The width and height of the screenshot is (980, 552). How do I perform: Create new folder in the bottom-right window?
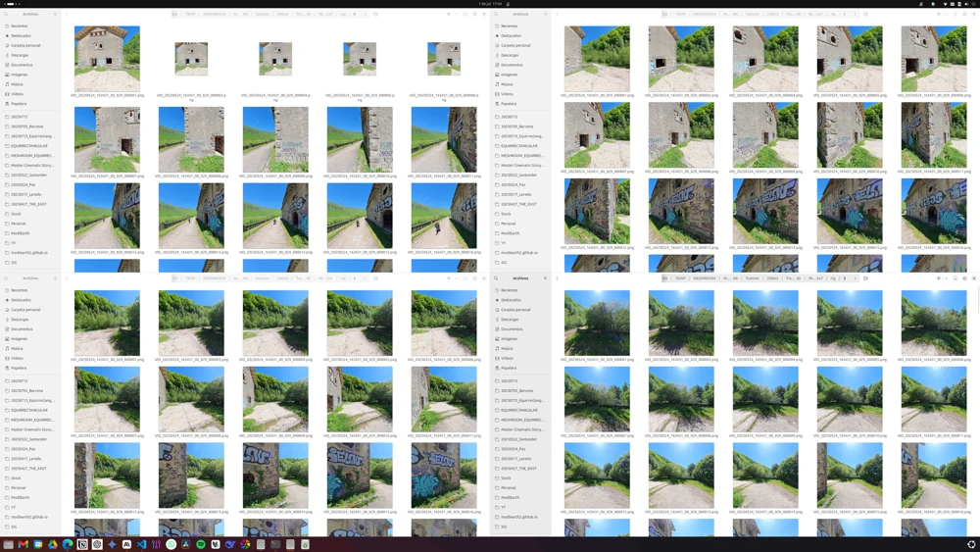point(865,278)
